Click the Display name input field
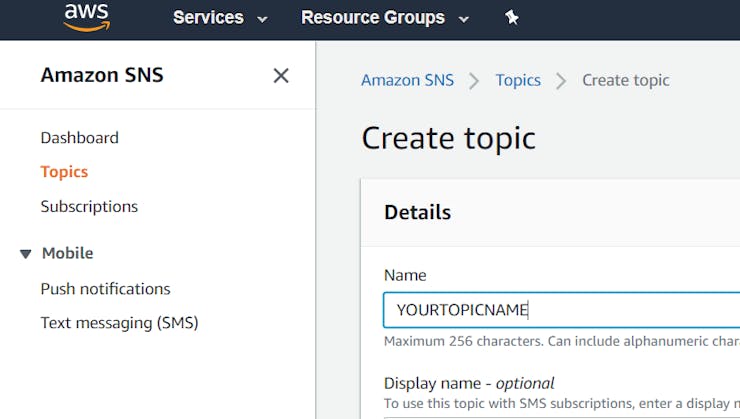740x419 pixels. [560, 414]
